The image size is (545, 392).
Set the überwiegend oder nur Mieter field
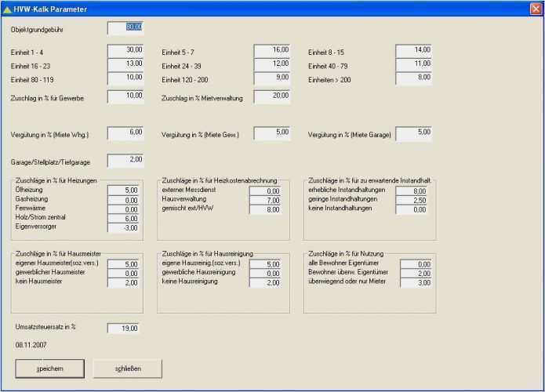(x=416, y=282)
